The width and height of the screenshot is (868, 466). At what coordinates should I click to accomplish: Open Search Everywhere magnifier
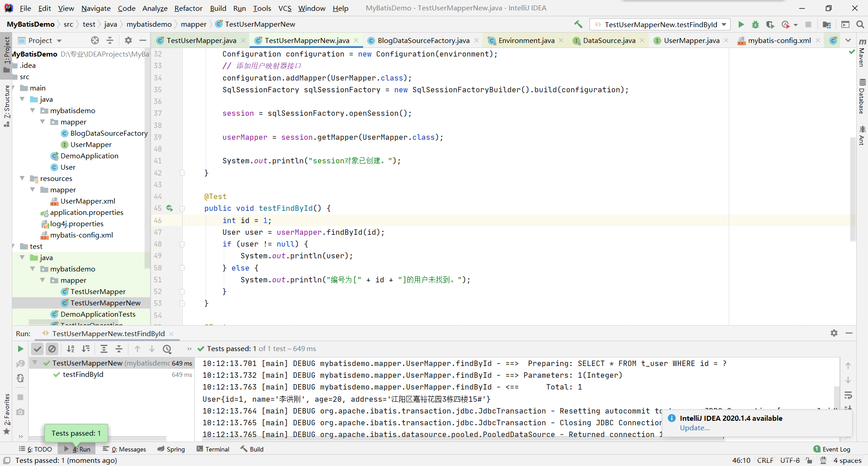pyautogui.click(x=860, y=24)
